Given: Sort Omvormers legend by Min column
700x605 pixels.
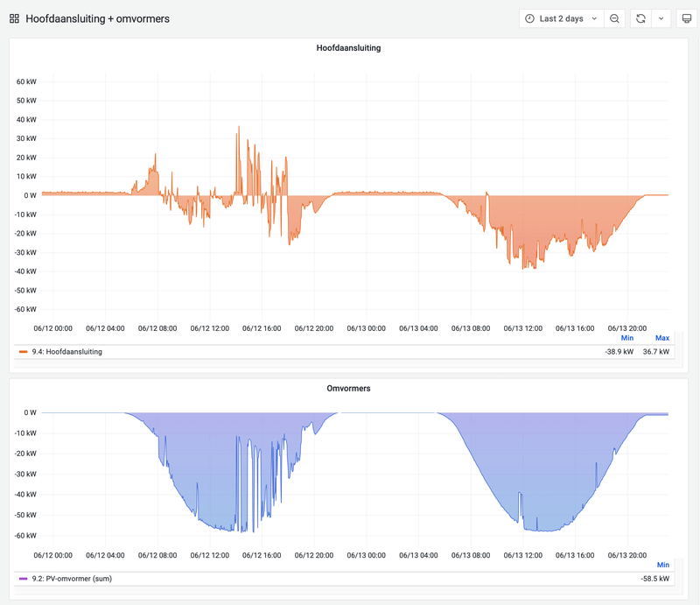Looking at the screenshot, I should (663, 566).
